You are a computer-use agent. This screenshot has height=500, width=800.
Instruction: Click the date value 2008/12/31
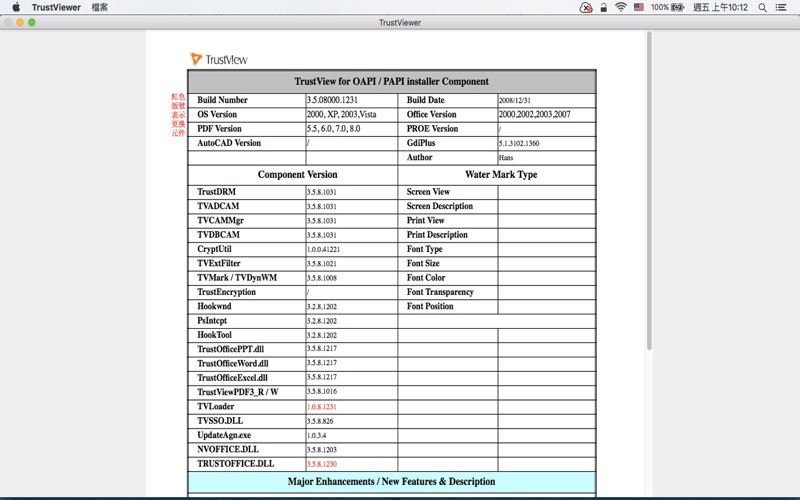pos(514,101)
